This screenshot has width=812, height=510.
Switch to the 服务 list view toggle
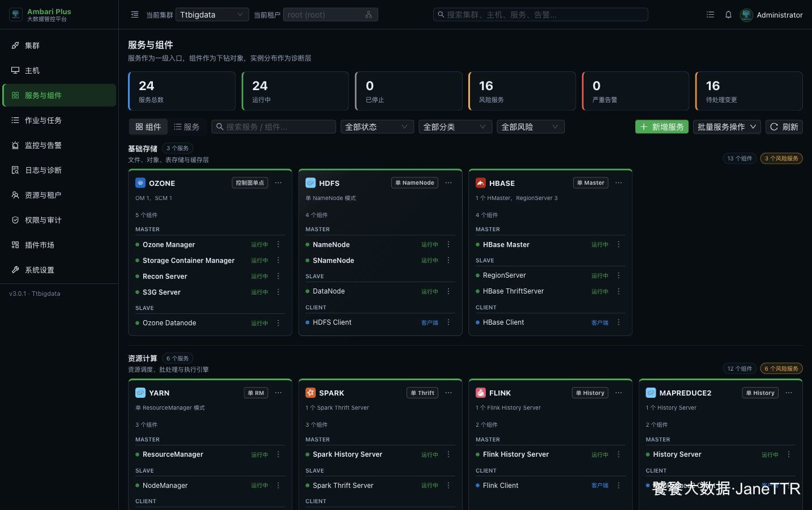point(187,127)
